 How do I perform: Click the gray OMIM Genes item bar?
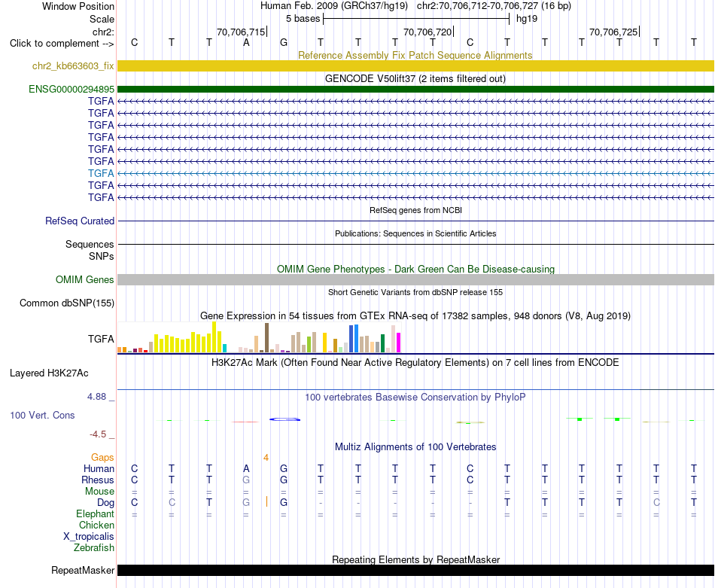coord(415,279)
